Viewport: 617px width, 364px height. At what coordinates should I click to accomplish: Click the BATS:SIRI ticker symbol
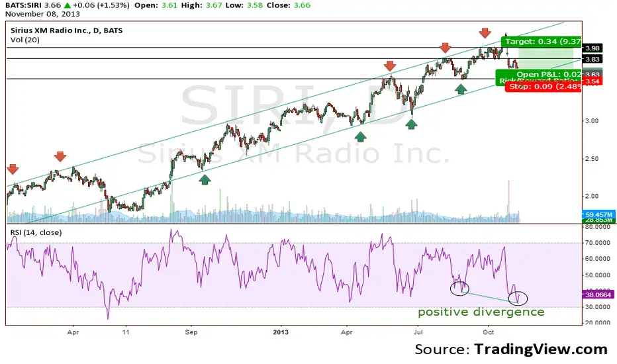[x=23, y=5]
